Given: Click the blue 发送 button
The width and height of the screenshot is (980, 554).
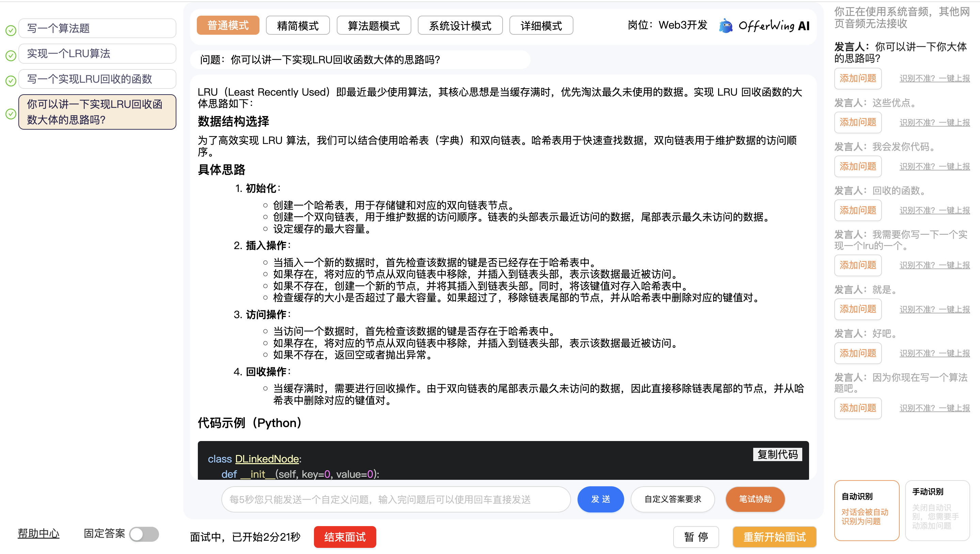Looking at the screenshot, I should 600,499.
